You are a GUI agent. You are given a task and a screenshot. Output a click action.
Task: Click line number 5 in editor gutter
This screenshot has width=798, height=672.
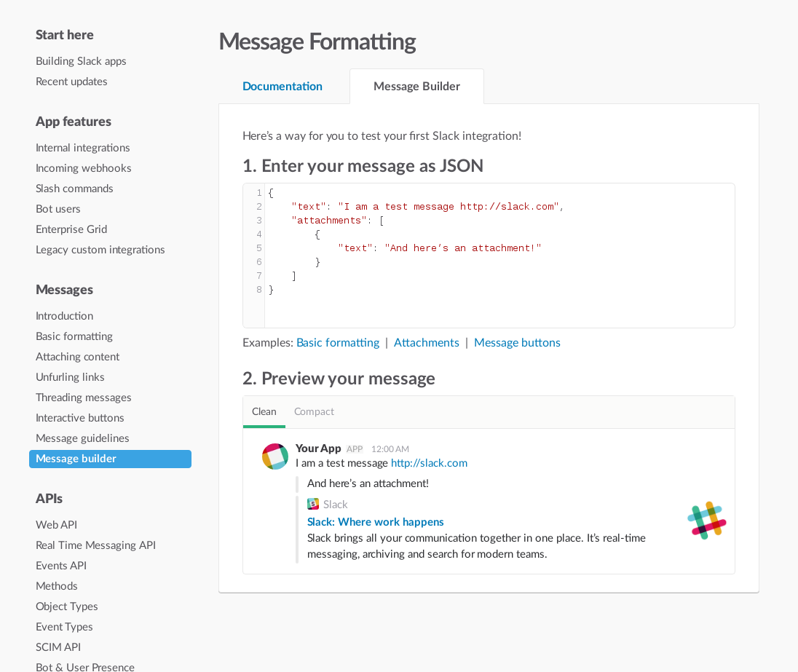(259, 248)
